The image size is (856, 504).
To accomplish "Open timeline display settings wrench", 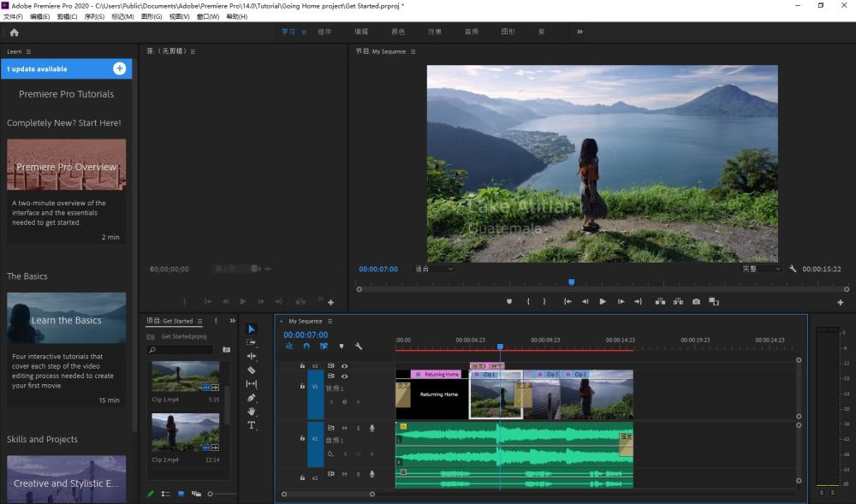I will [x=359, y=347].
